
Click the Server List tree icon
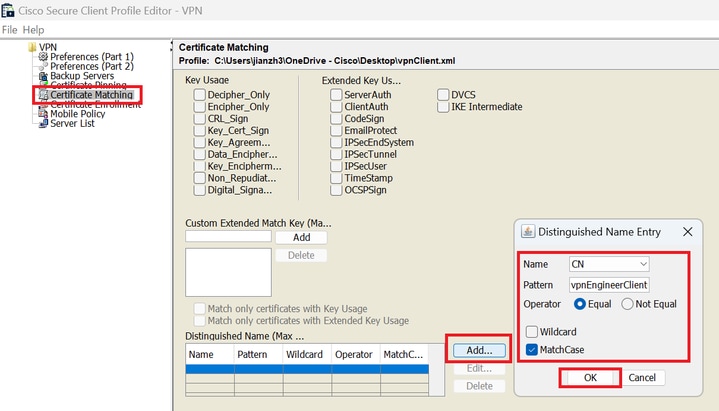point(43,123)
